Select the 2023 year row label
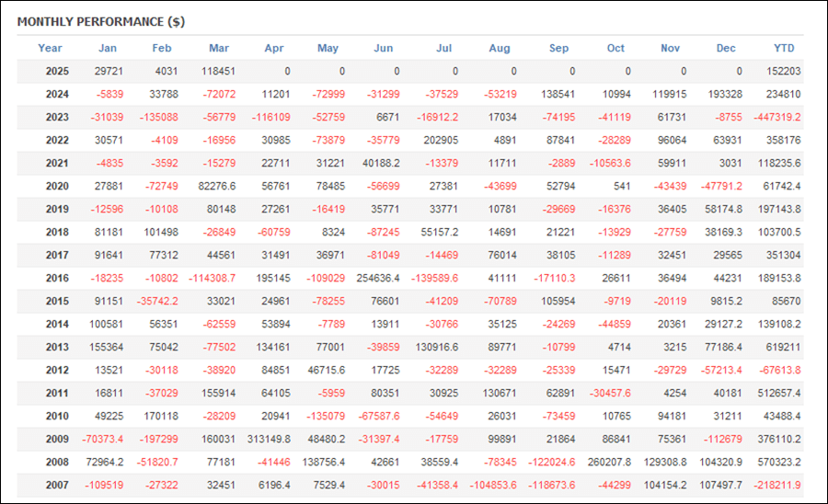 [57, 117]
